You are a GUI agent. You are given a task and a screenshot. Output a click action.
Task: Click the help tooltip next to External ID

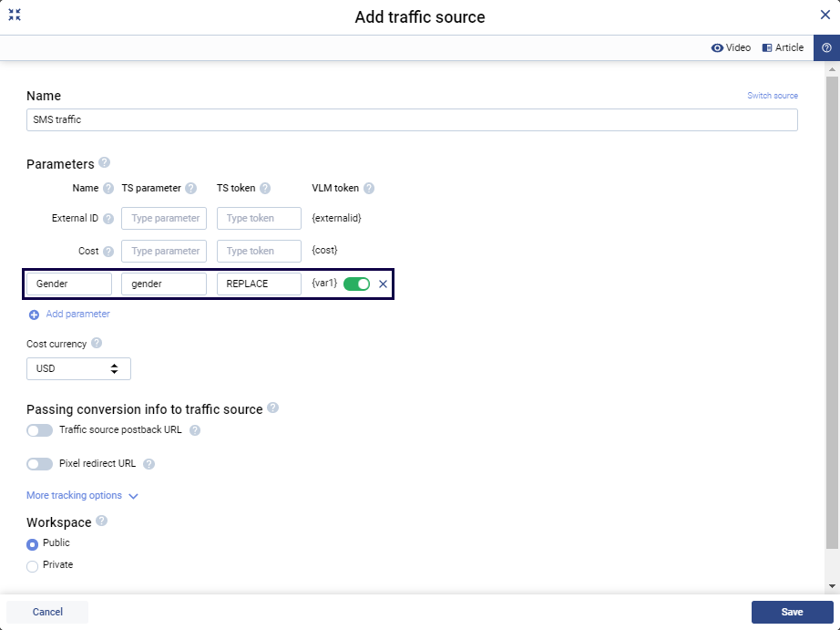coord(109,218)
